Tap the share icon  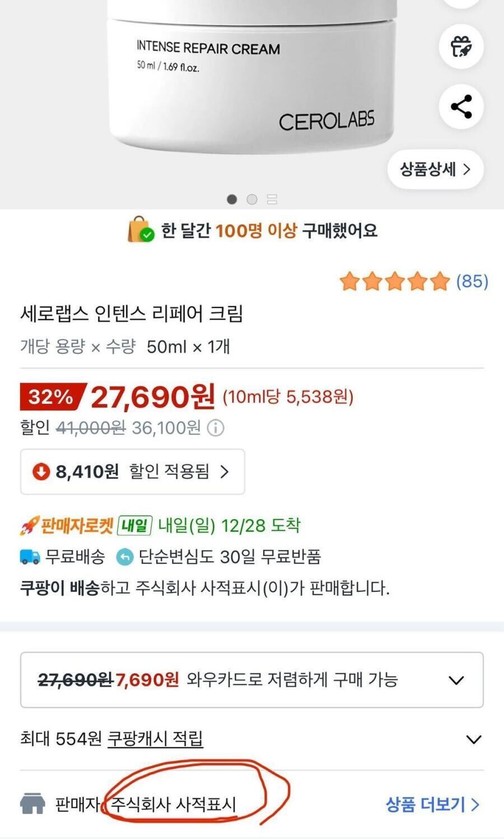pyautogui.click(x=461, y=106)
